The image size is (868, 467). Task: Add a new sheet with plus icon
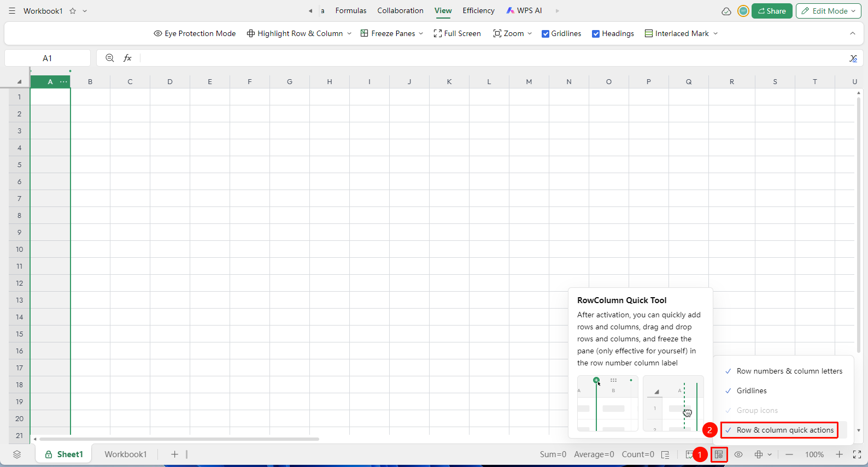pyautogui.click(x=174, y=454)
